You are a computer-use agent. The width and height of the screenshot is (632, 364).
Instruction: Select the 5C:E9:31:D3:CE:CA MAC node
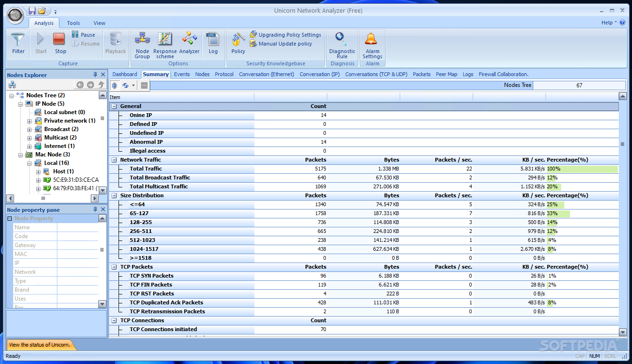76,180
